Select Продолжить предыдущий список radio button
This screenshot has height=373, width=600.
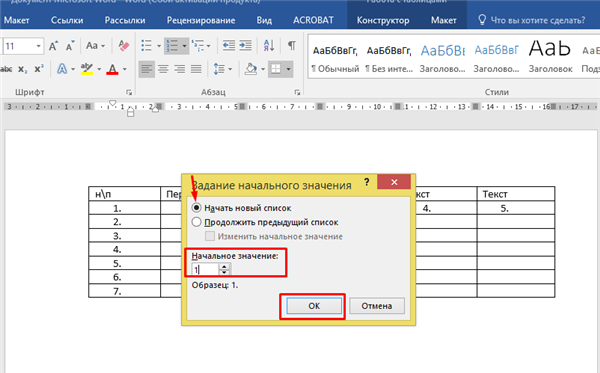pyautogui.click(x=196, y=222)
